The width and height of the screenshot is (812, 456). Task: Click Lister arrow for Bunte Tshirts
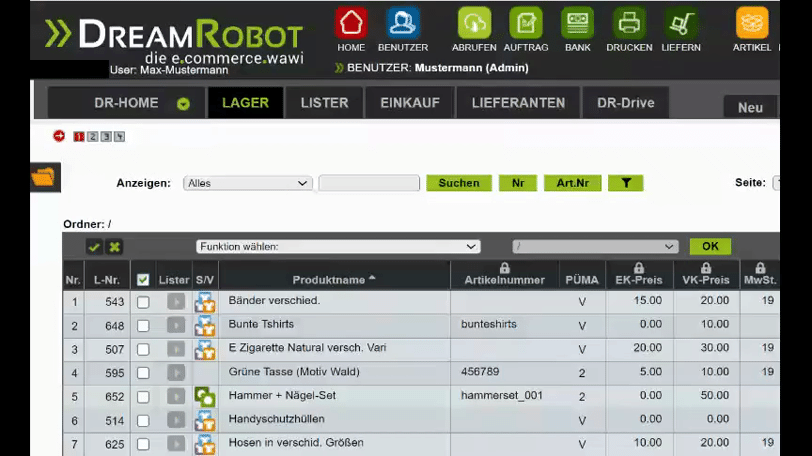[x=176, y=326]
